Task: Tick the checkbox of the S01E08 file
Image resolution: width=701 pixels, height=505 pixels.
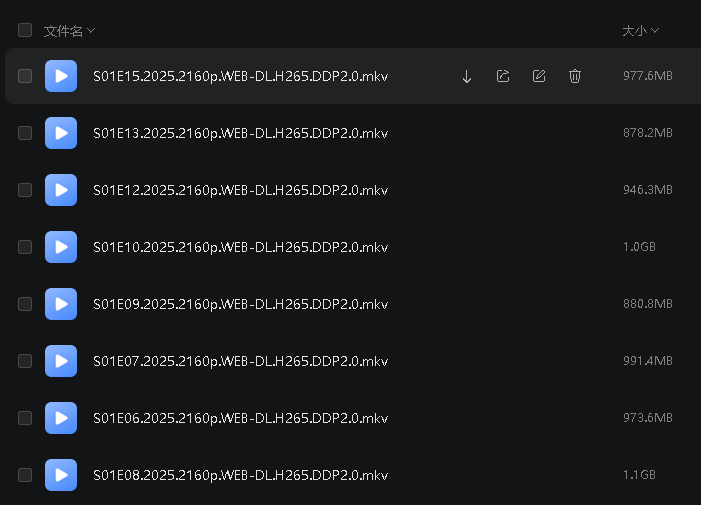Action: pyautogui.click(x=25, y=475)
